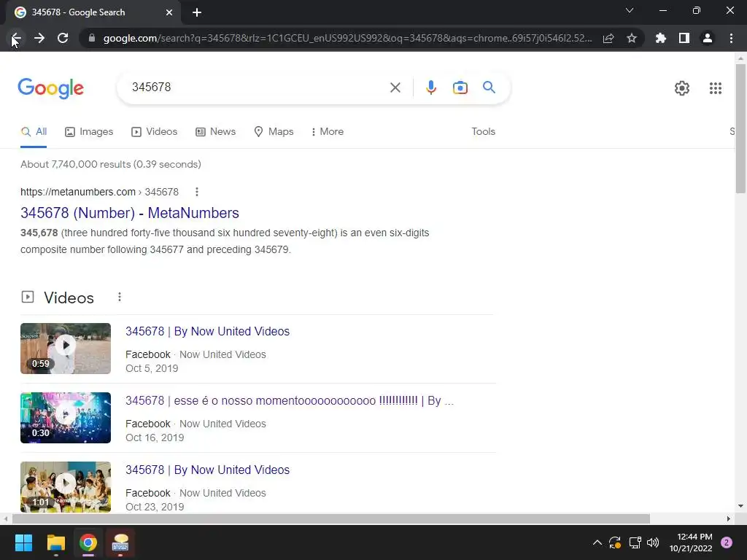
Task: Open a new tab with plus button
Action: pyautogui.click(x=197, y=12)
